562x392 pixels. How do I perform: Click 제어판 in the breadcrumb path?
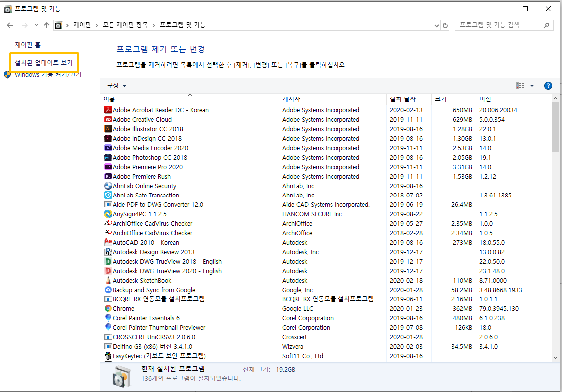(82, 25)
